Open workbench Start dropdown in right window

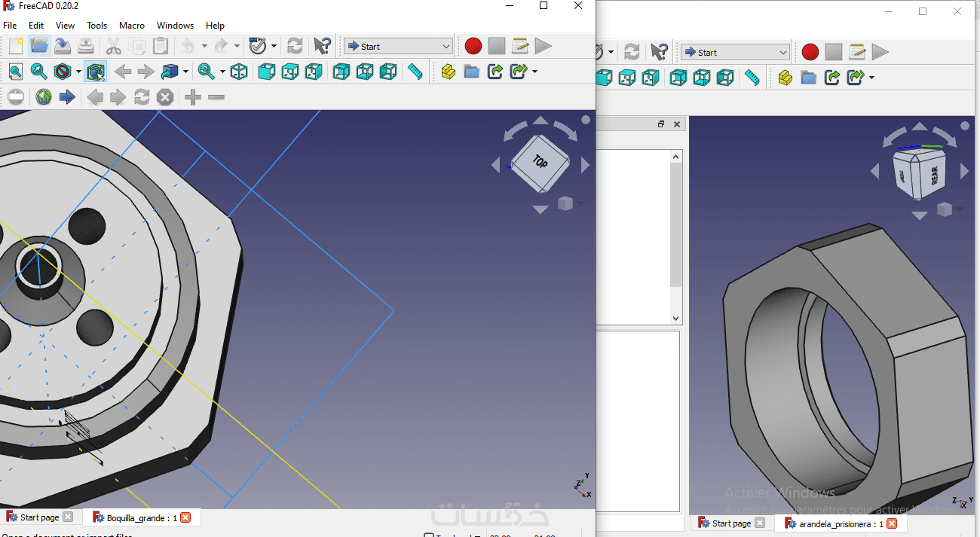(x=735, y=52)
